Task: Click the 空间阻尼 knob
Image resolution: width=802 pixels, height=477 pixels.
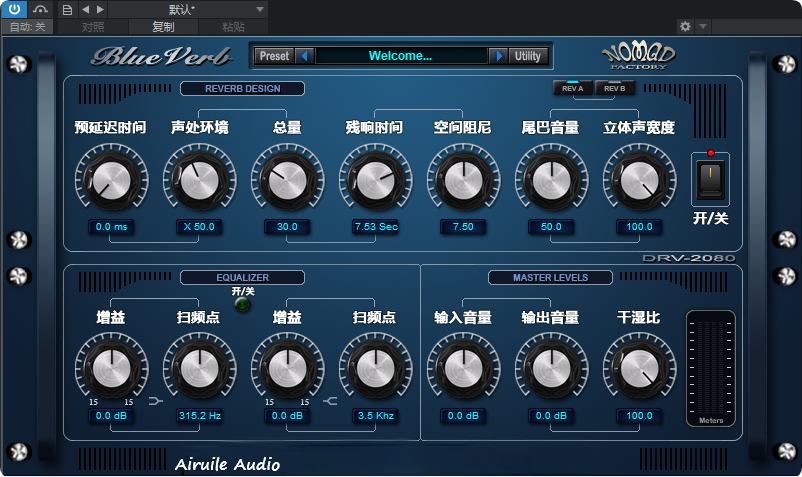Action: pyautogui.click(x=463, y=180)
